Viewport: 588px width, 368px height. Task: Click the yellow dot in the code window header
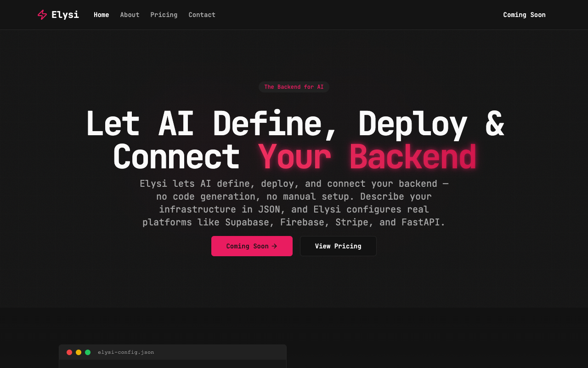78,352
